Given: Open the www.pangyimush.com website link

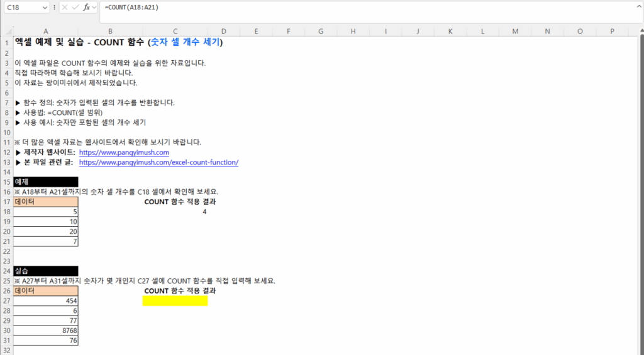Looking at the screenshot, I should click(x=124, y=152).
